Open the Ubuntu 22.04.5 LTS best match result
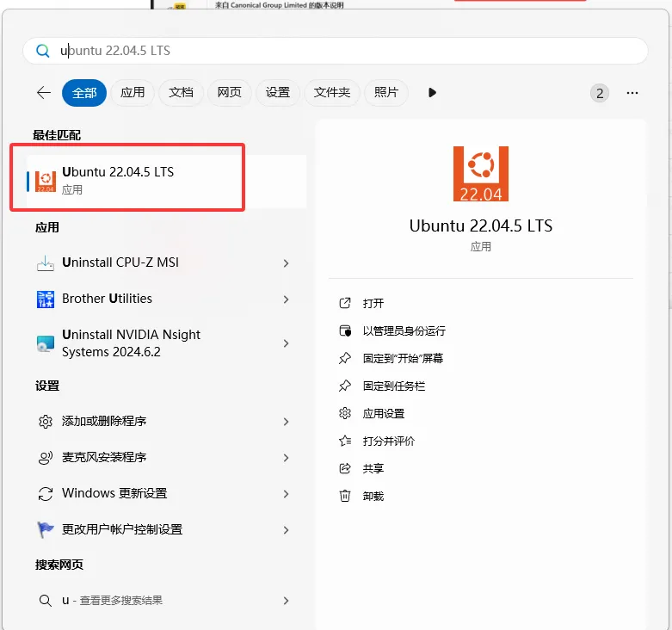The width and height of the screenshot is (672, 630). click(166, 182)
